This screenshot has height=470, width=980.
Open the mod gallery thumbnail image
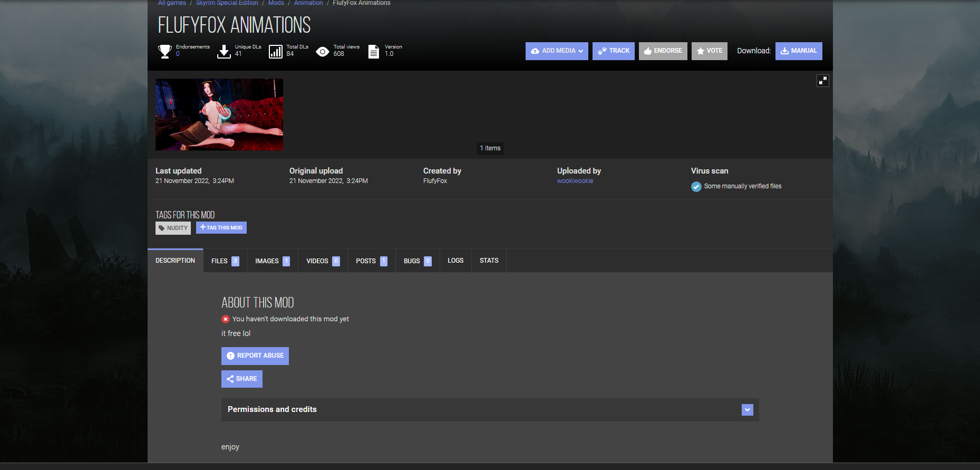219,115
